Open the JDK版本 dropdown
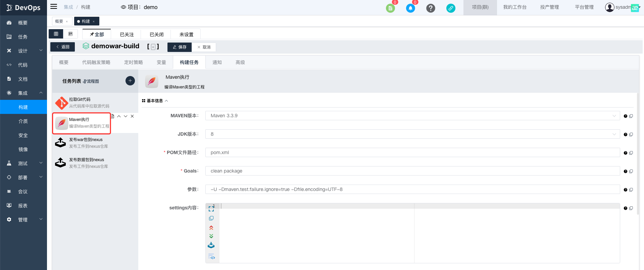644x270 pixels. click(x=412, y=134)
